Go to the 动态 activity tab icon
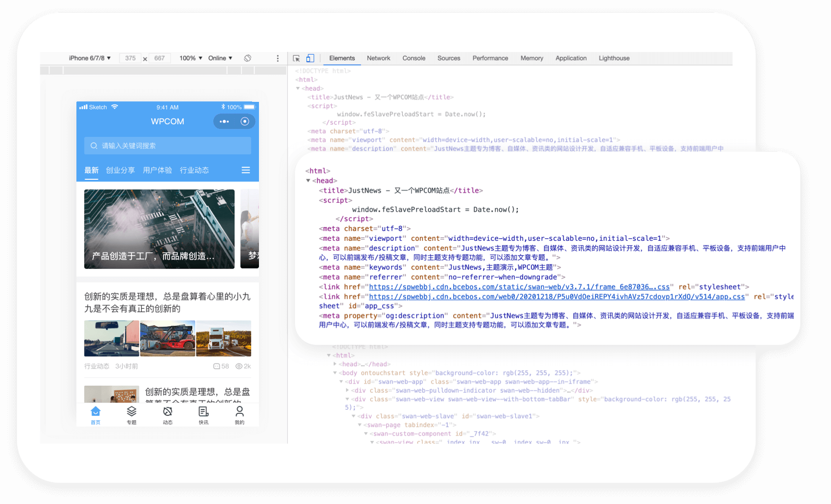The width and height of the screenshot is (831, 504). (x=168, y=412)
